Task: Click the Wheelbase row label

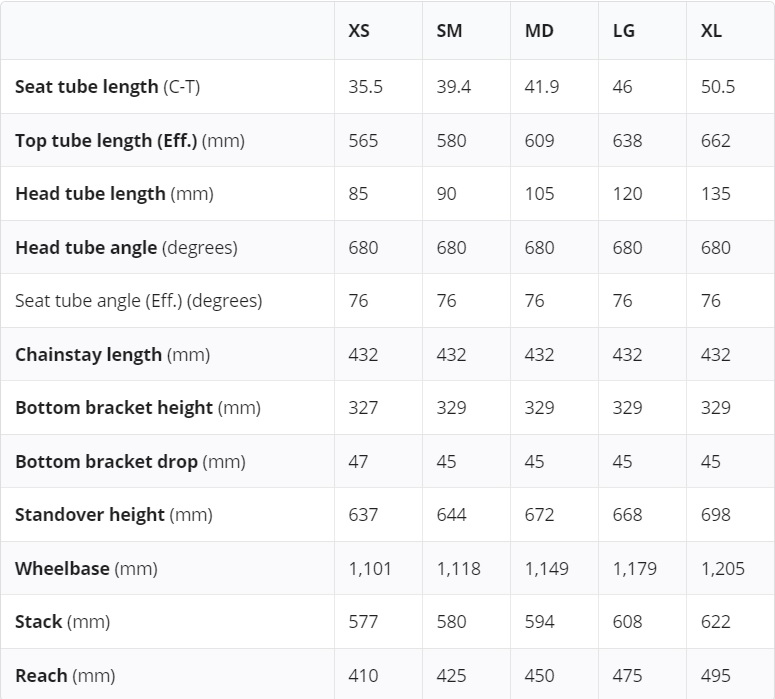Action: tap(86, 569)
